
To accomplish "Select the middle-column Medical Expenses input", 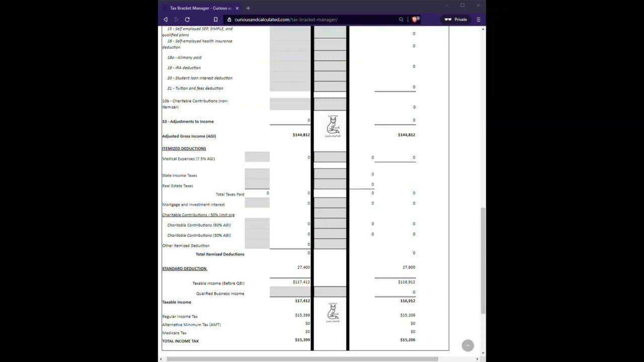I will [330, 157].
